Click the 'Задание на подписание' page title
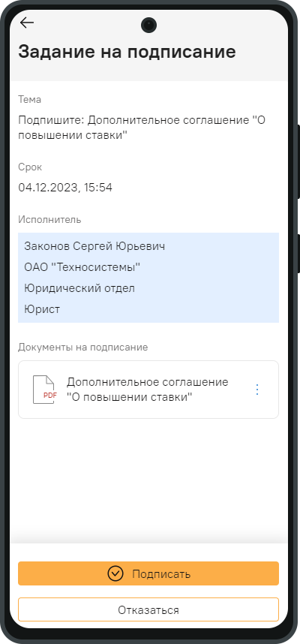Viewport: 300px width, 644px height. pos(127,52)
